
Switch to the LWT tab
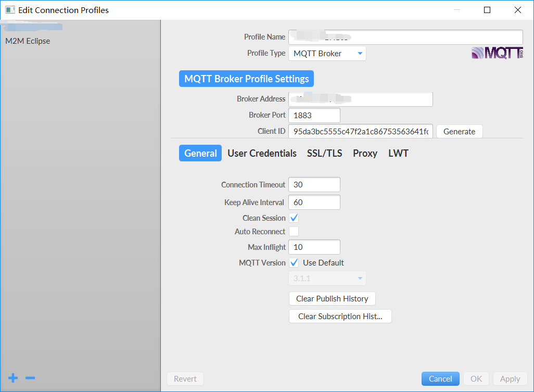[x=398, y=153]
